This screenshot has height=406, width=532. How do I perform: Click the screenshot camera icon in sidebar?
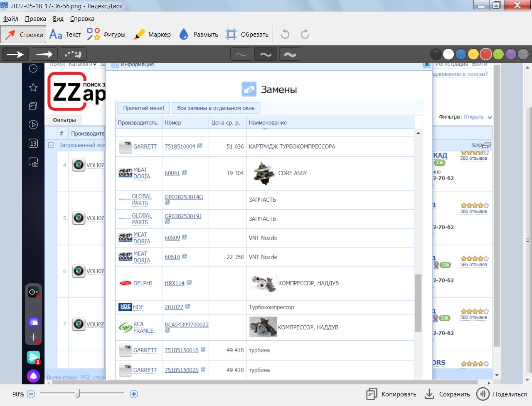tap(33, 162)
